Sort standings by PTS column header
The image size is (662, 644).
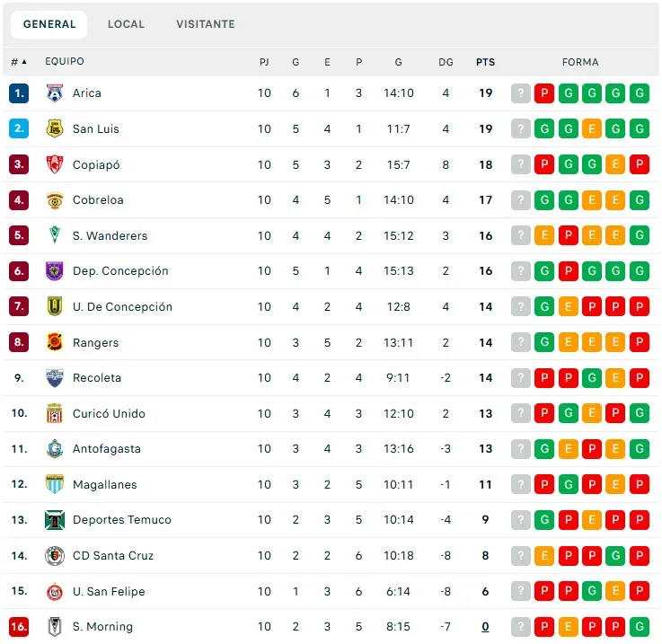tap(485, 62)
